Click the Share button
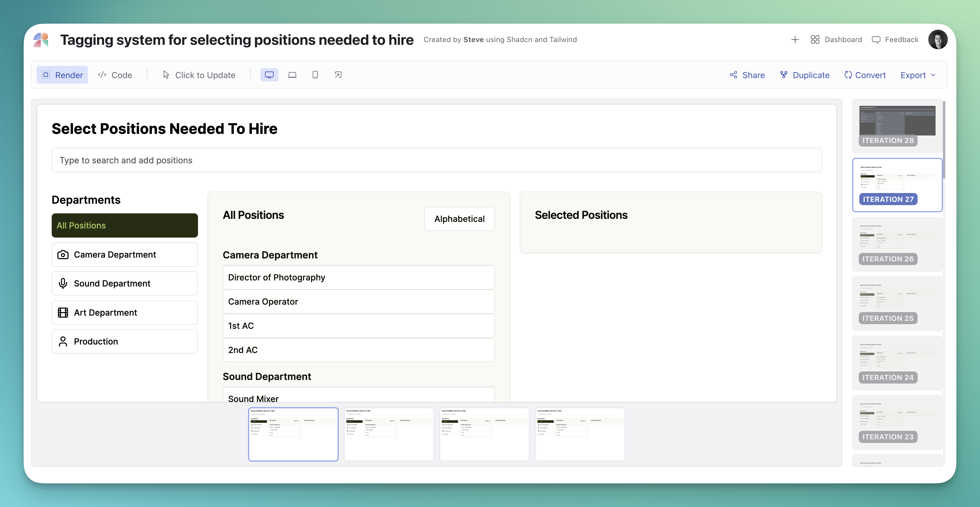The height and width of the screenshot is (507, 980). coord(747,75)
